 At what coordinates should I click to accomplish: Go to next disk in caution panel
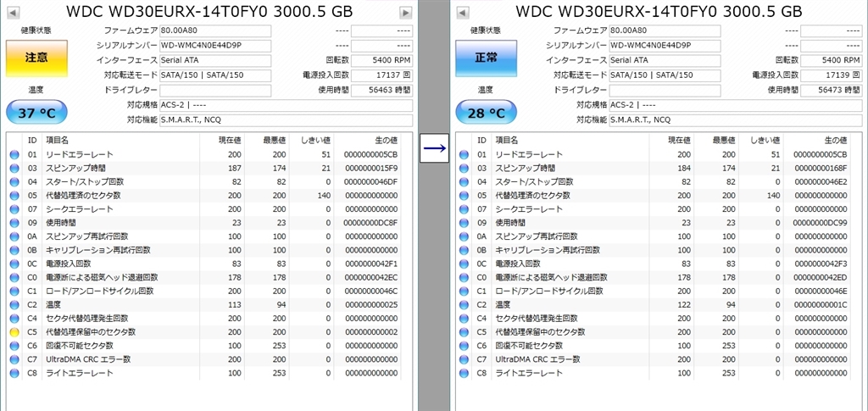coord(406,12)
